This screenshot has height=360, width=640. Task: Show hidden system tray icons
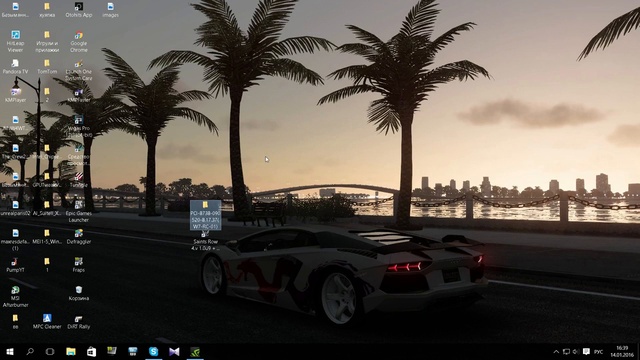point(556,351)
